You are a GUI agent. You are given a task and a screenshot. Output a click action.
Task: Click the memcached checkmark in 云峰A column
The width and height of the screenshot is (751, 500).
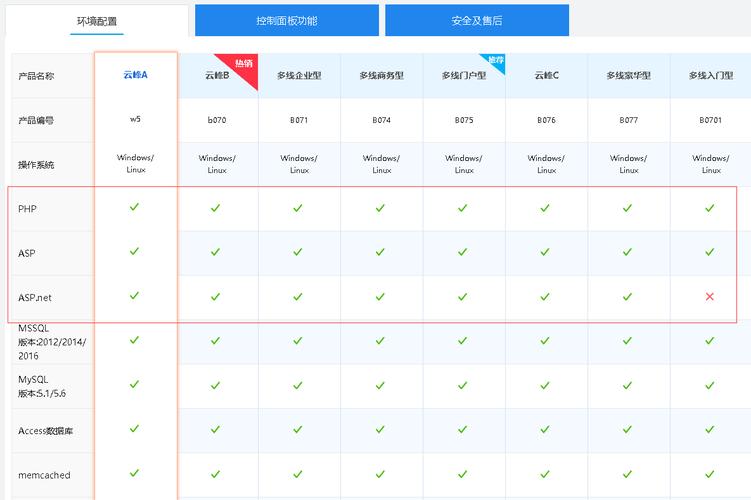134,473
